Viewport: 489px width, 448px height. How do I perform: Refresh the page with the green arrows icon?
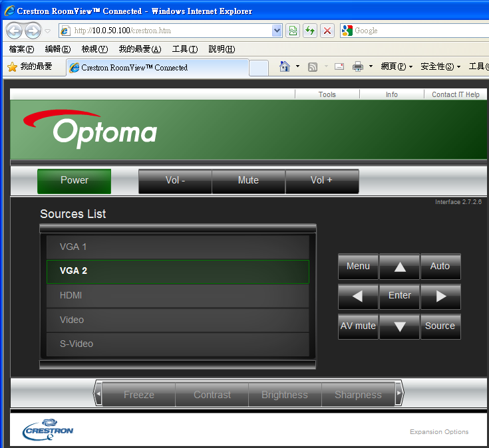pos(309,31)
